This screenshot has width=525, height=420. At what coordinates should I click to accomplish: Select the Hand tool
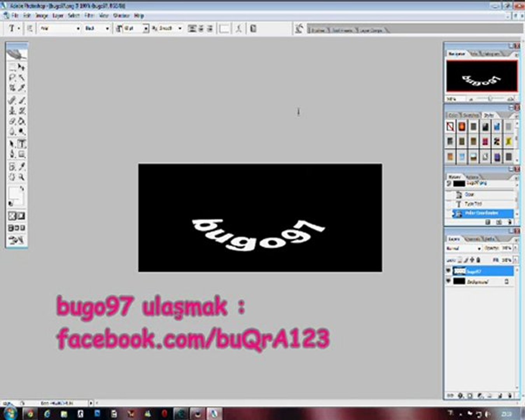point(12,177)
